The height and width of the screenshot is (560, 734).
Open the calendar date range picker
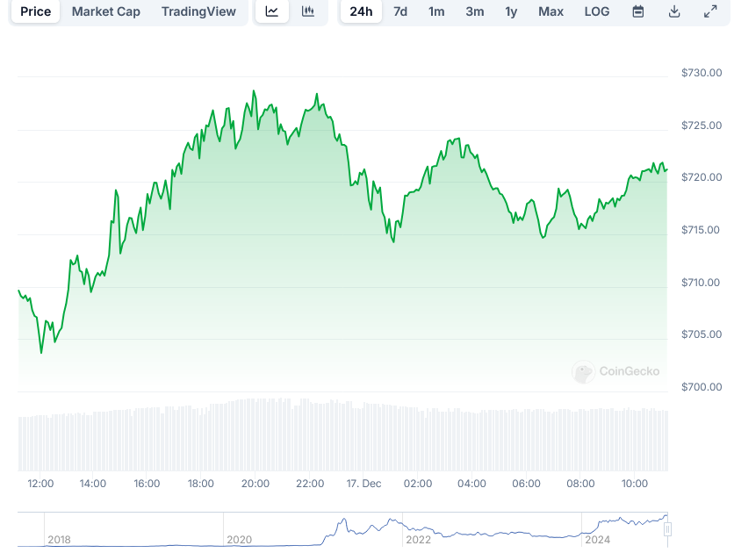click(x=638, y=11)
